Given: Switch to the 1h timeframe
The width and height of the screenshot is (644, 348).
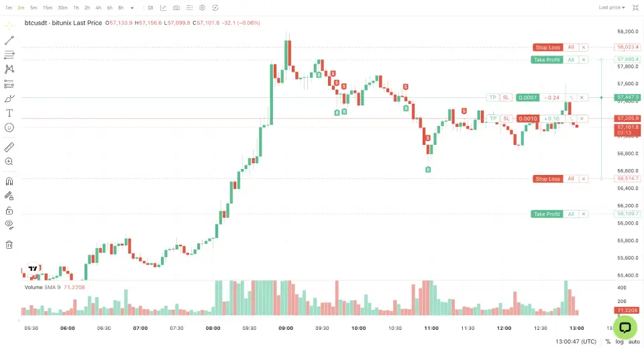Looking at the screenshot, I should (76, 8).
